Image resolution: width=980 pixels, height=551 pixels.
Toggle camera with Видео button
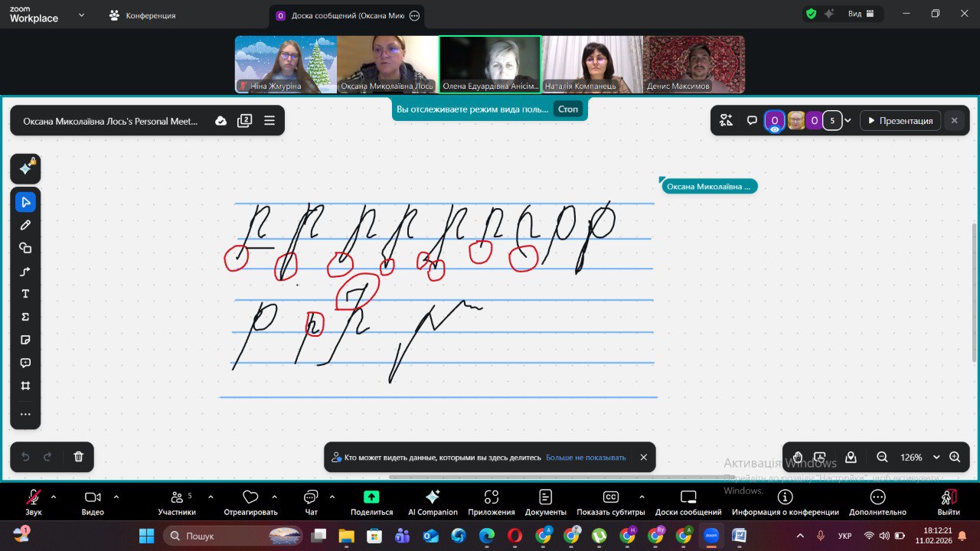point(93,501)
